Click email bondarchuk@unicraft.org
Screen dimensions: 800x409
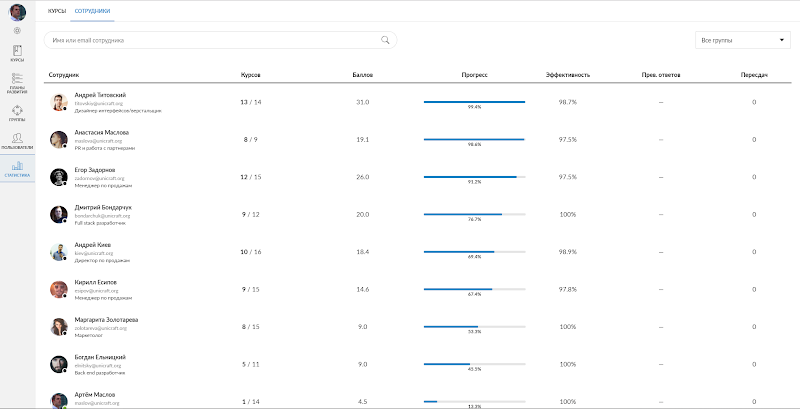(x=103, y=216)
